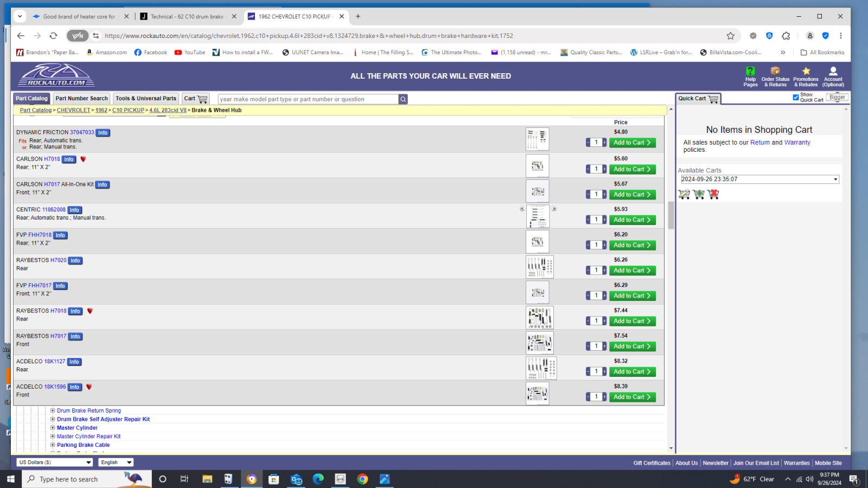Viewport: 868px width, 488px height.
Task: Open Task View on the taskbar
Action: (184, 479)
